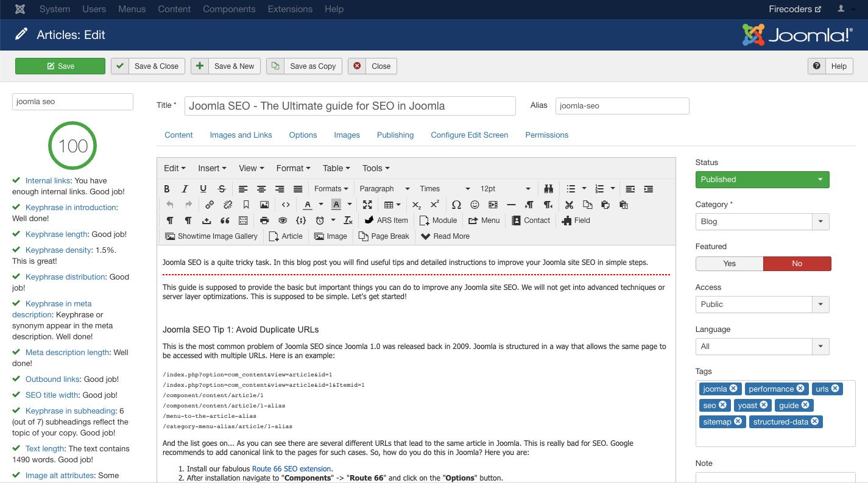Preview the article with the eye icon
The height and width of the screenshot is (483, 868).
(283, 220)
